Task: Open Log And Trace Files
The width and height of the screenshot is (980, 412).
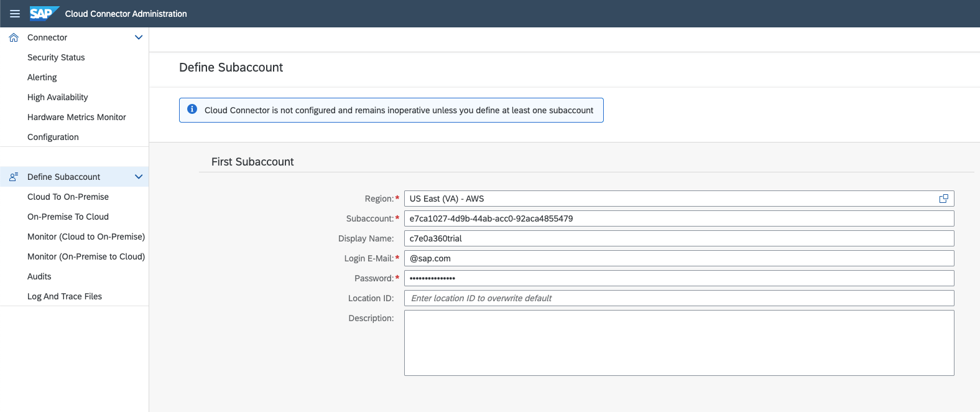Action: 74,296
